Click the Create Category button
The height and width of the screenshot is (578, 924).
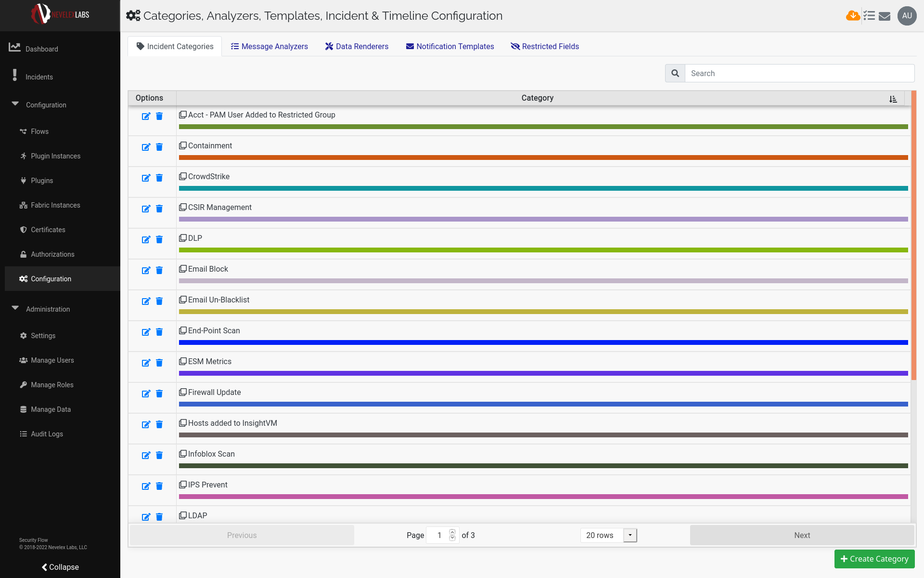point(874,559)
